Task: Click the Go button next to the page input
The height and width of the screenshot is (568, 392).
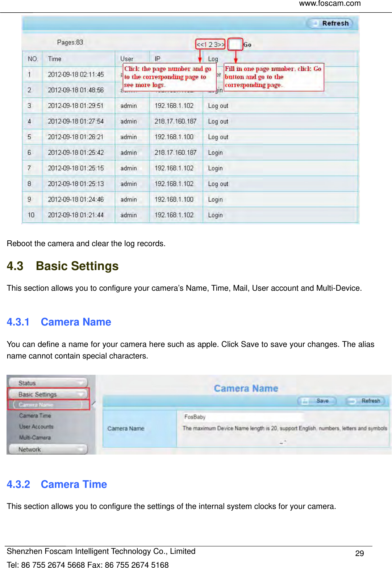Action: click(248, 45)
